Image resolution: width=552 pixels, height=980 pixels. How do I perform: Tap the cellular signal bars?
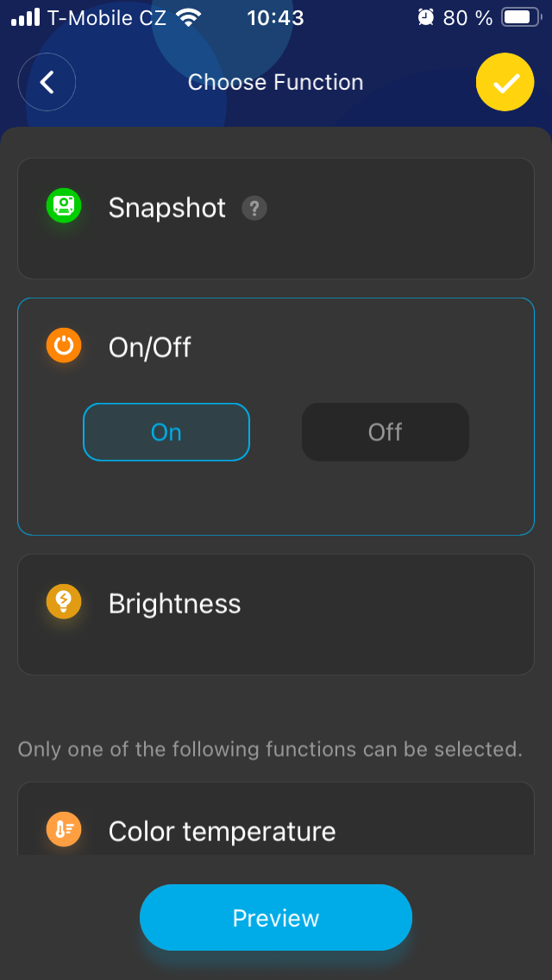26,17
